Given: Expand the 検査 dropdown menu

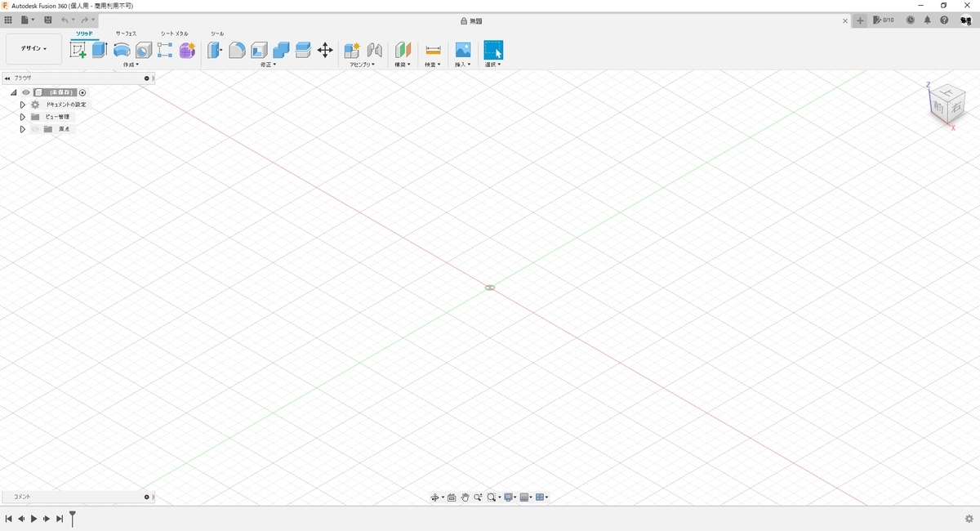Looking at the screenshot, I should click(x=432, y=65).
